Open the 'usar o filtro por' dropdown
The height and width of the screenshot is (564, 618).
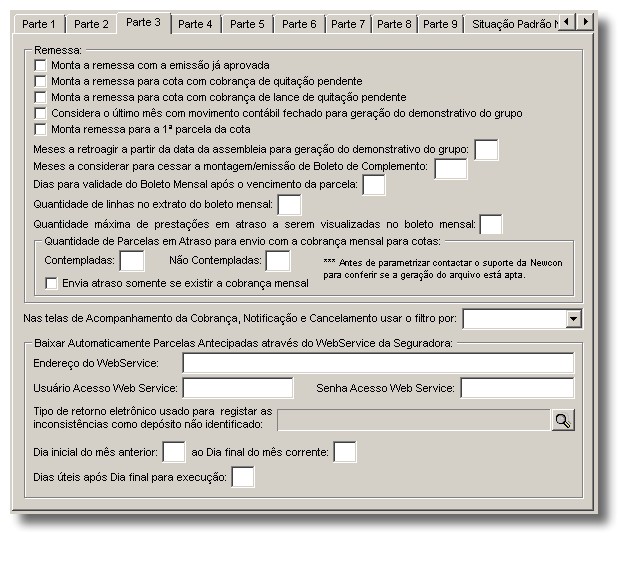[x=573, y=319]
